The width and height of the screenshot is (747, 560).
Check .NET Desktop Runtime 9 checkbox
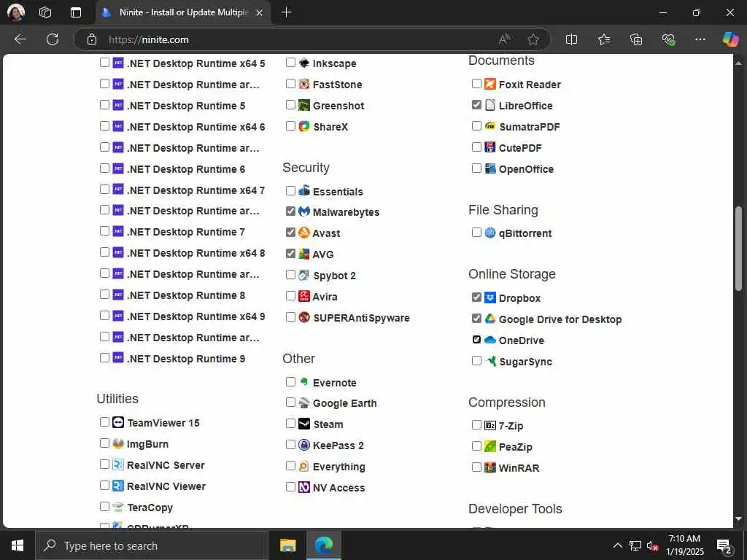point(105,357)
